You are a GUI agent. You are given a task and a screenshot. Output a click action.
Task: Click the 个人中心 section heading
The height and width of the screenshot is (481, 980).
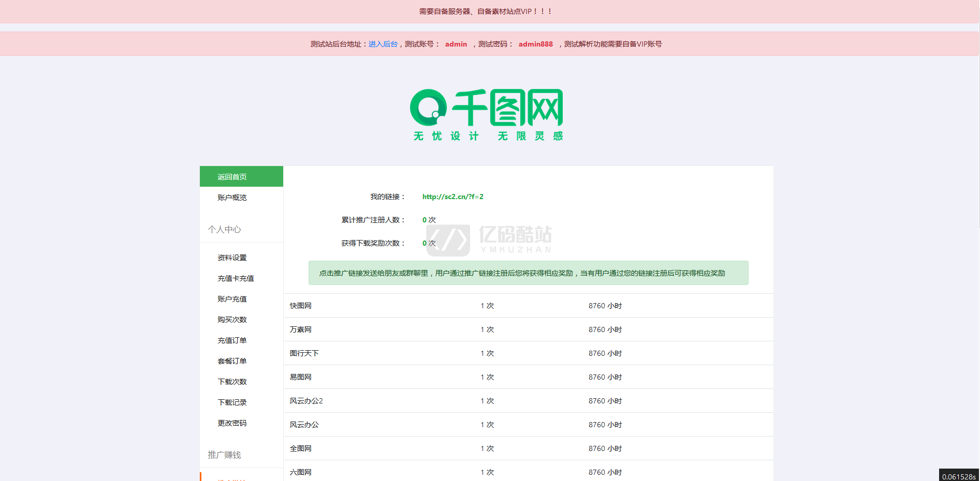[x=224, y=229]
